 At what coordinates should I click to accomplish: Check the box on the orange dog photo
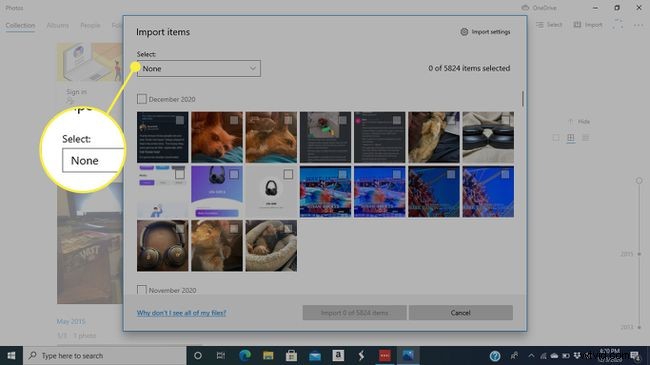click(234, 120)
